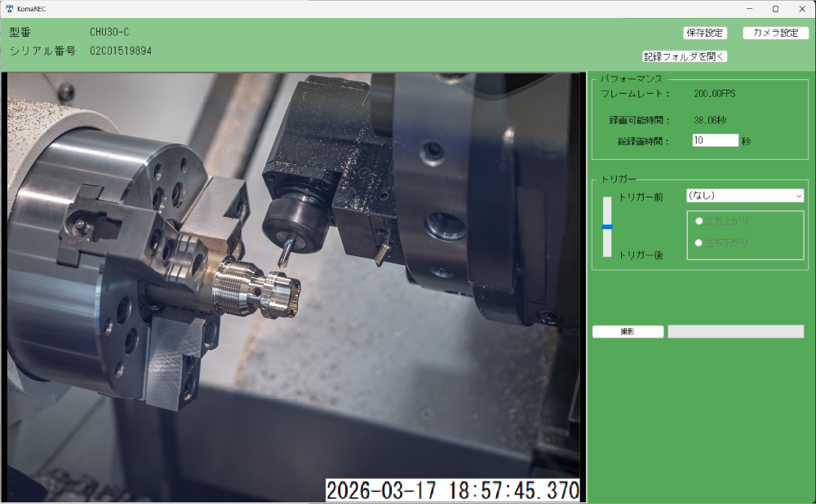The height and width of the screenshot is (504, 816).
Task: Click the 総録画時間 input field
Action: point(715,140)
